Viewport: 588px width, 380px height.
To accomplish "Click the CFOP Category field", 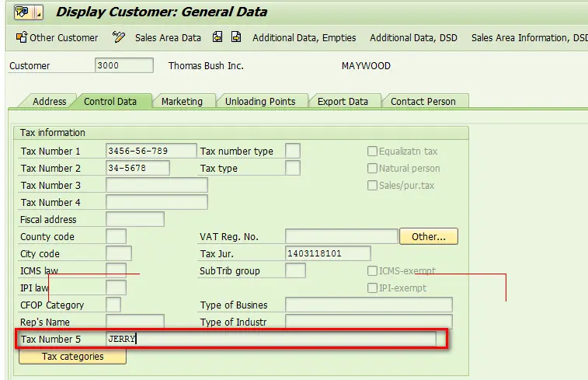I will tap(113, 305).
